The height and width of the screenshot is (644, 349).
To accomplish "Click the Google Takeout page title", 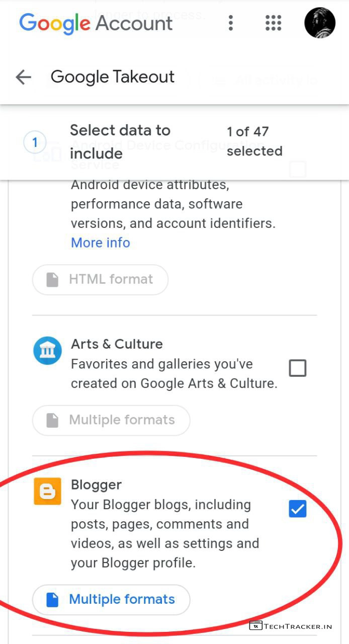I will pos(113,77).
